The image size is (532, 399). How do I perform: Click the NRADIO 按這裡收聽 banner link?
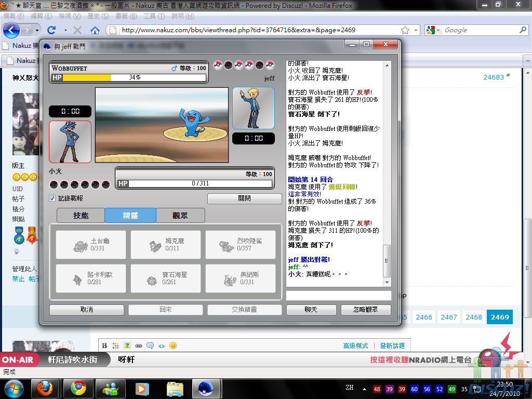tap(420, 360)
